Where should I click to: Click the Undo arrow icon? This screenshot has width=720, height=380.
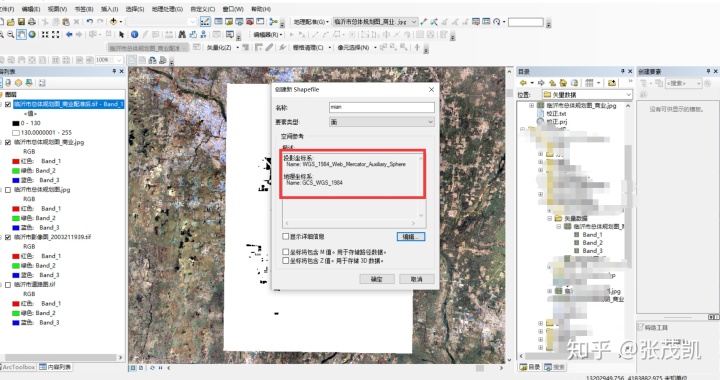[90, 22]
